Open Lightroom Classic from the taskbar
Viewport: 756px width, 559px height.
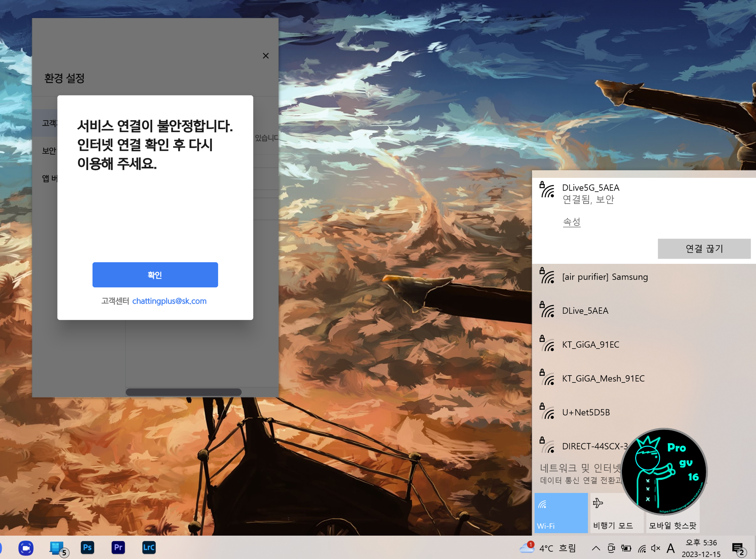pyautogui.click(x=149, y=547)
